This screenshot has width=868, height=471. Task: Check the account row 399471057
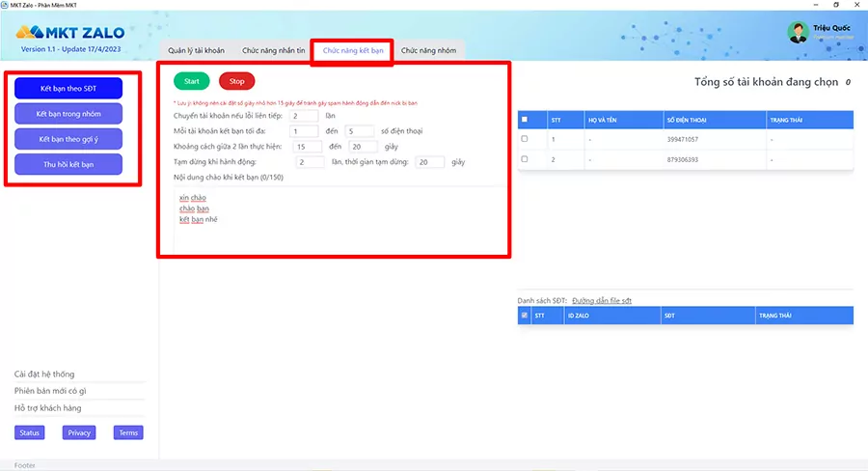525,139
